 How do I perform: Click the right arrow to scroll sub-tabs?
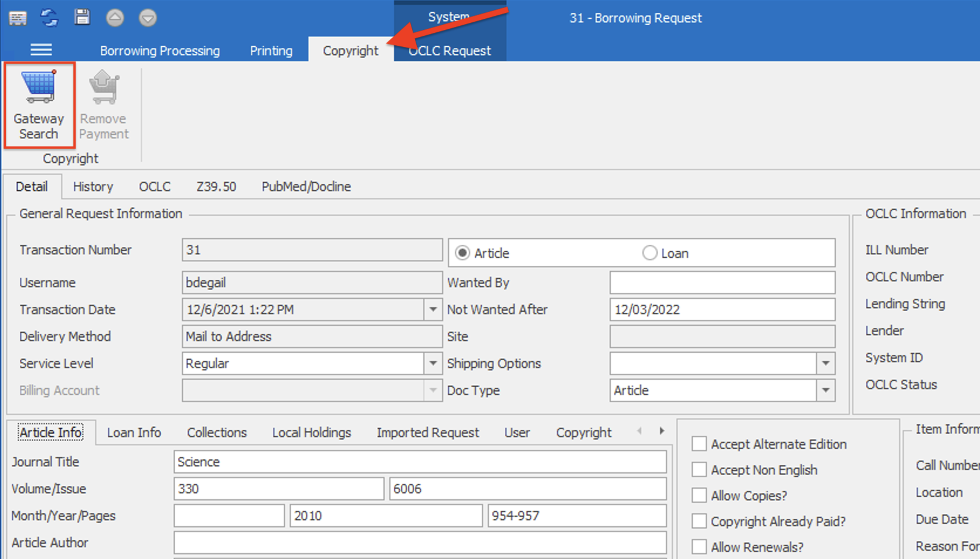point(662,431)
